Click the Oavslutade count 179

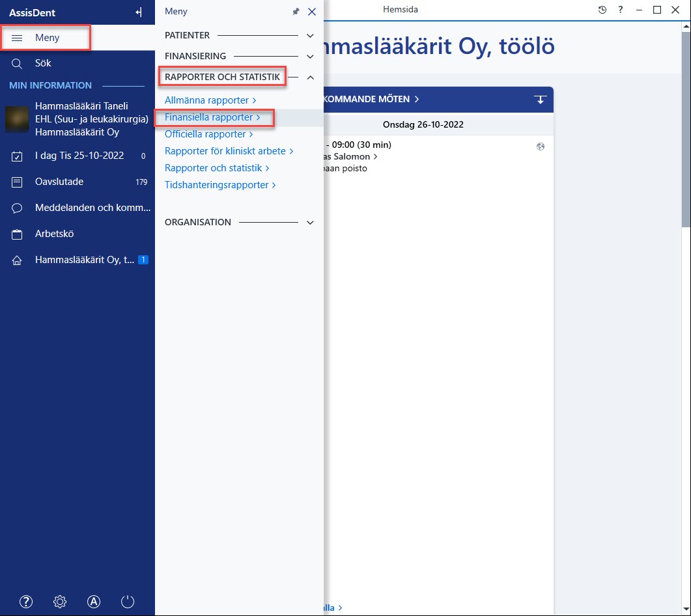(141, 182)
